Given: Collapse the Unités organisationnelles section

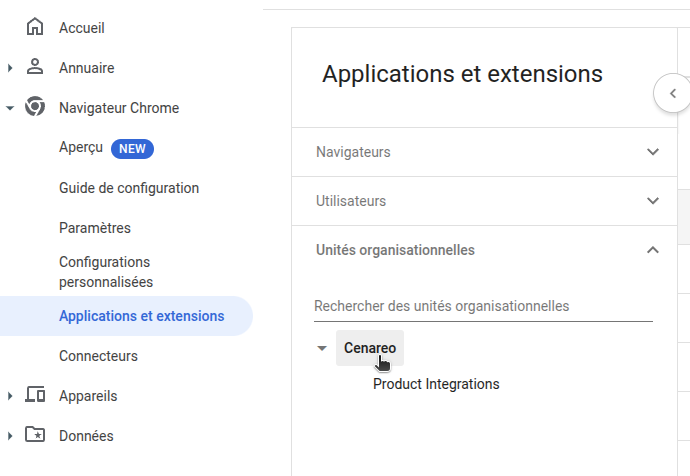Looking at the screenshot, I should coord(653,250).
